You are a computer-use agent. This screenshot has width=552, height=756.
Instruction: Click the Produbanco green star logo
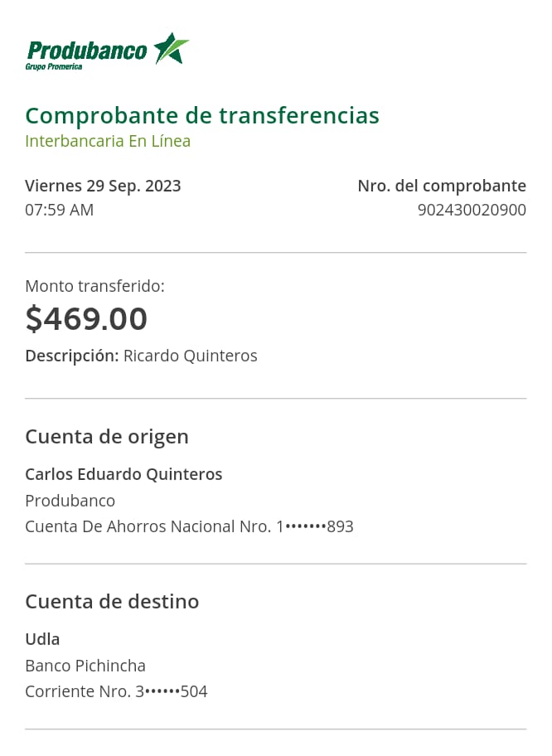(172, 49)
